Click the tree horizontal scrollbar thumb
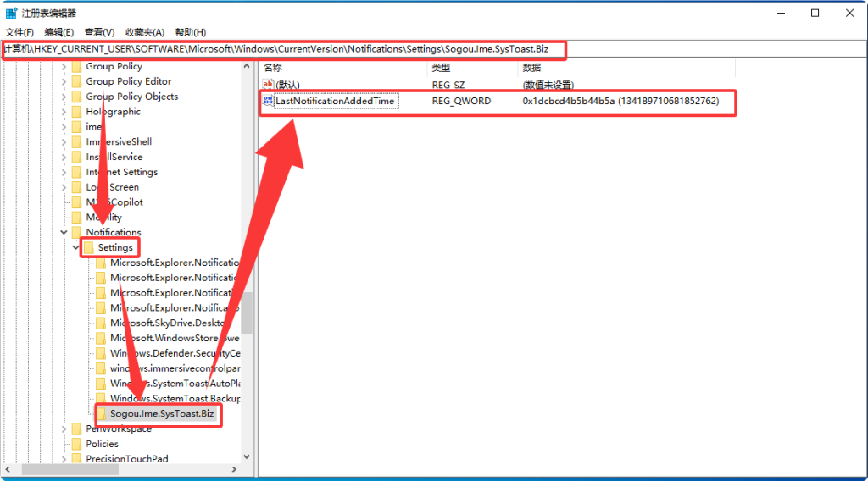The width and height of the screenshot is (868, 481). pyautogui.click(x=70, y=469)
